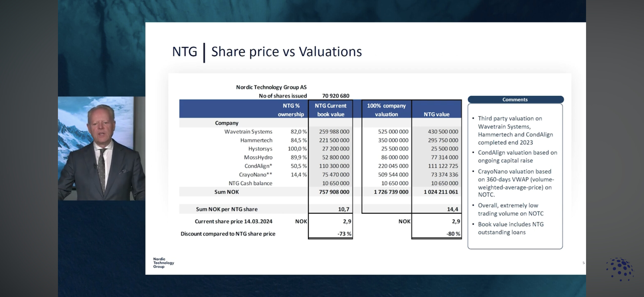Click book value '75 470 000'

(x=336, y=175)
